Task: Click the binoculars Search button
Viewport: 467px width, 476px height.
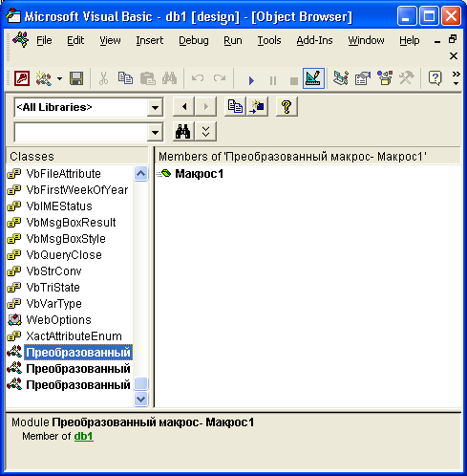Action: 183,131
